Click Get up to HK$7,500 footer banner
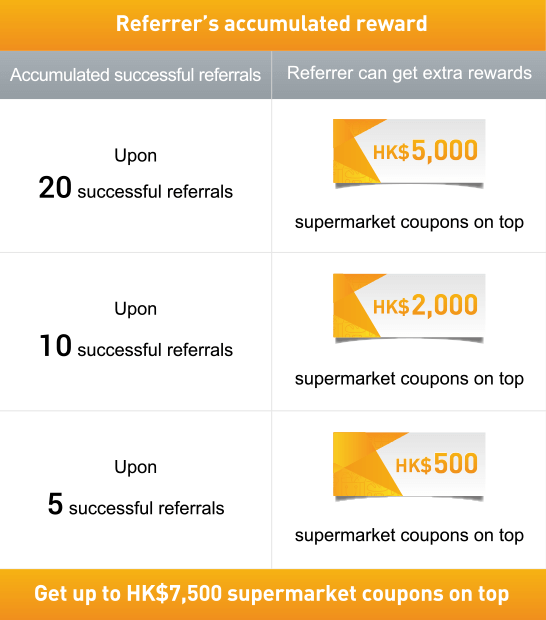 (x=273, y=594)
